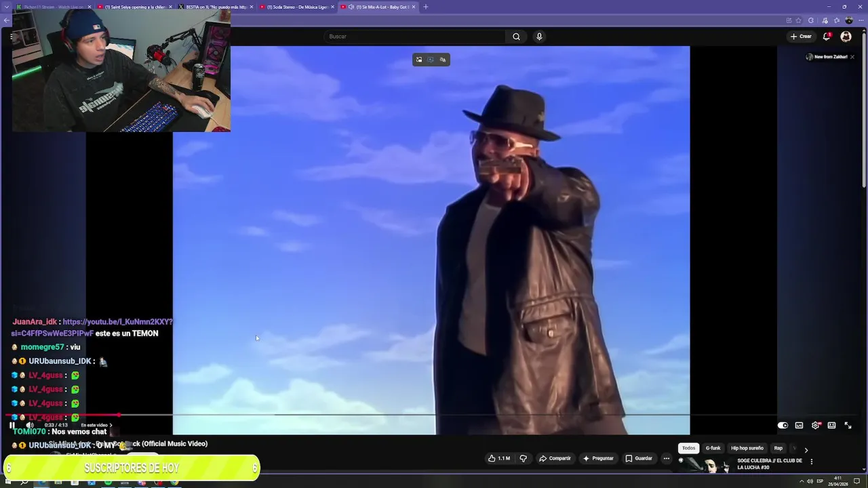This screenshot has height=488, width=868.
Task: Open JuanAra_idk's youtu.be chat link
Action: click(92, 327)
